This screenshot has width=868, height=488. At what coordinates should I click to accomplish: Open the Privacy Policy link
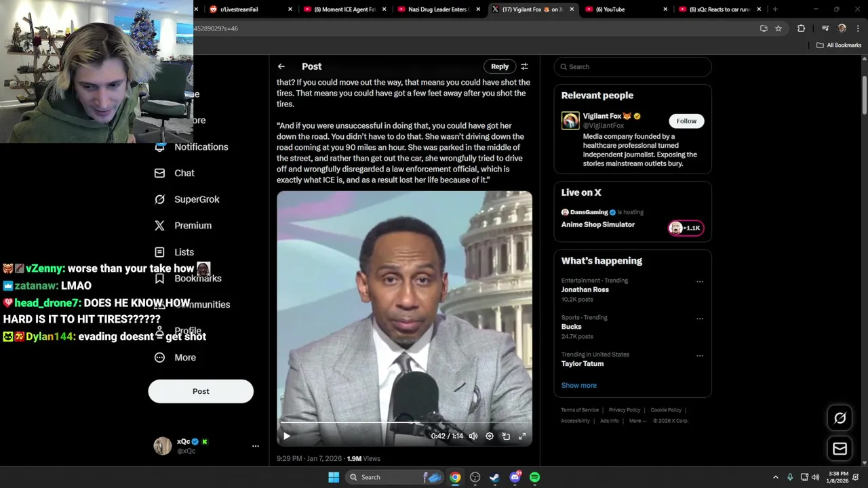(625, 410)
